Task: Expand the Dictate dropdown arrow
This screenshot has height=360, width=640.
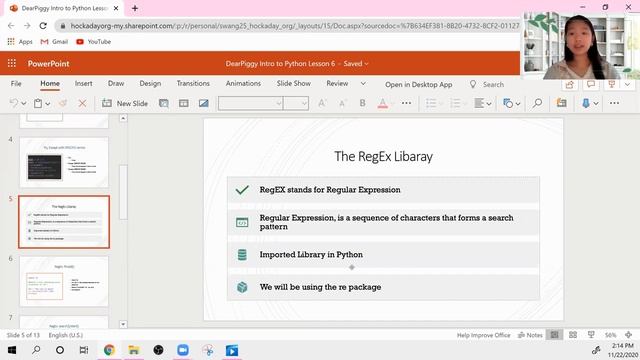Action: (x=596, y=104)
